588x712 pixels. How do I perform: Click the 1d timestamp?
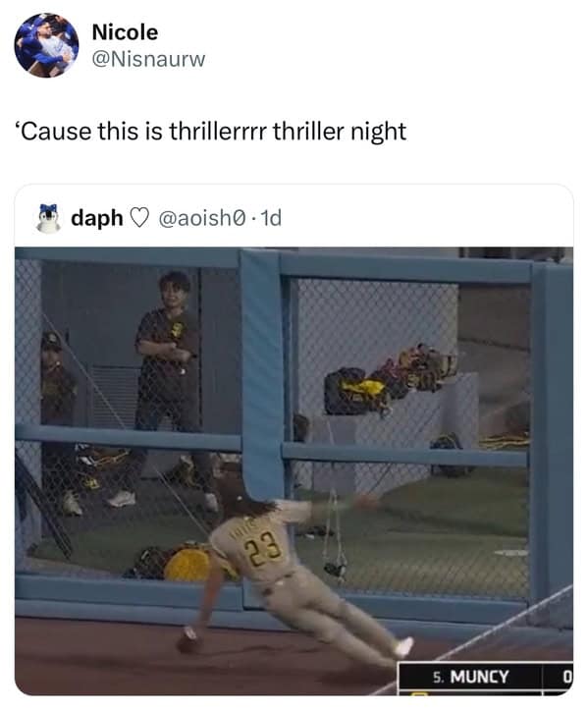tap(272, 218)
